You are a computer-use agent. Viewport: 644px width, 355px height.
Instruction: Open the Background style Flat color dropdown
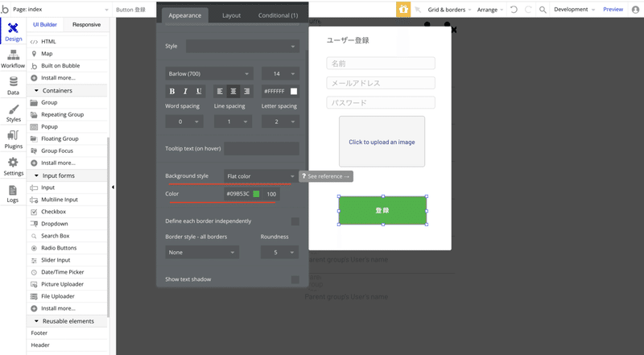click(x=261, y=176)
